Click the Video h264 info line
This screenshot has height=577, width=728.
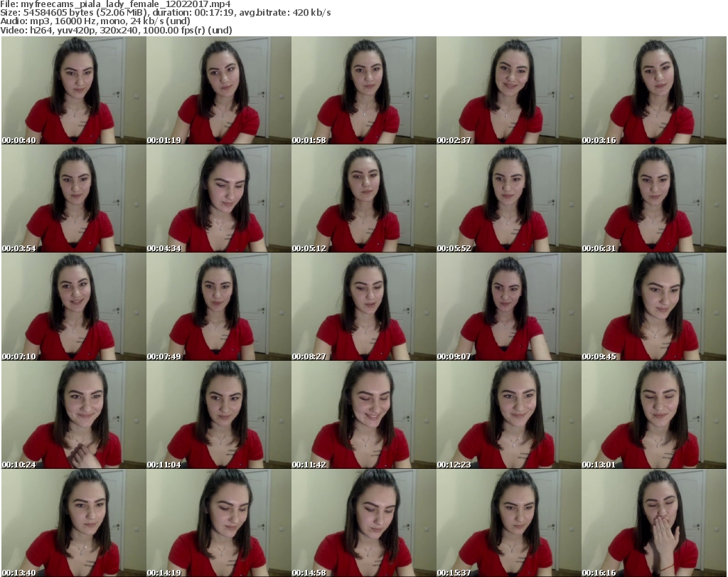pos(116,30)
